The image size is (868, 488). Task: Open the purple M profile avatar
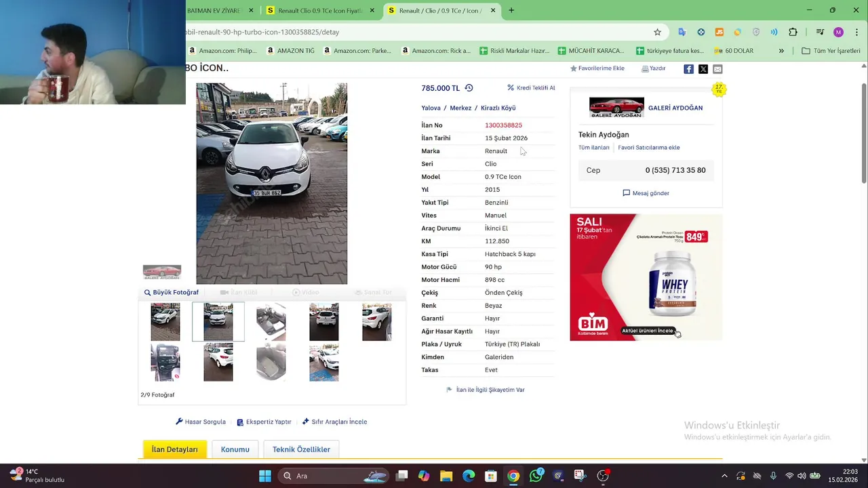(x=839, y=32)
